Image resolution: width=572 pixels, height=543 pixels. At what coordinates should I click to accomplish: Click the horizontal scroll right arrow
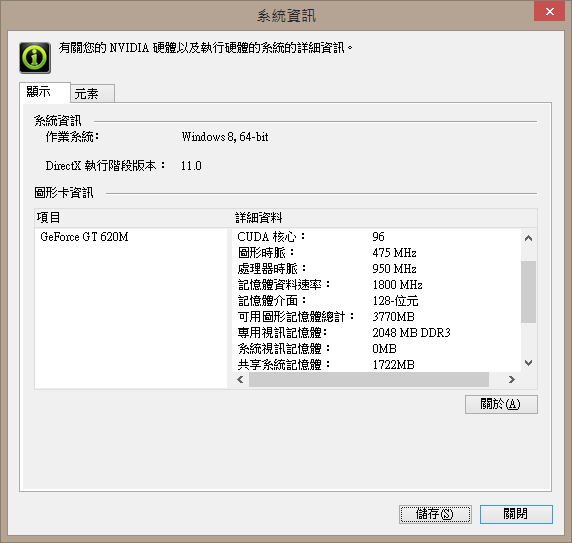point(512,380)
